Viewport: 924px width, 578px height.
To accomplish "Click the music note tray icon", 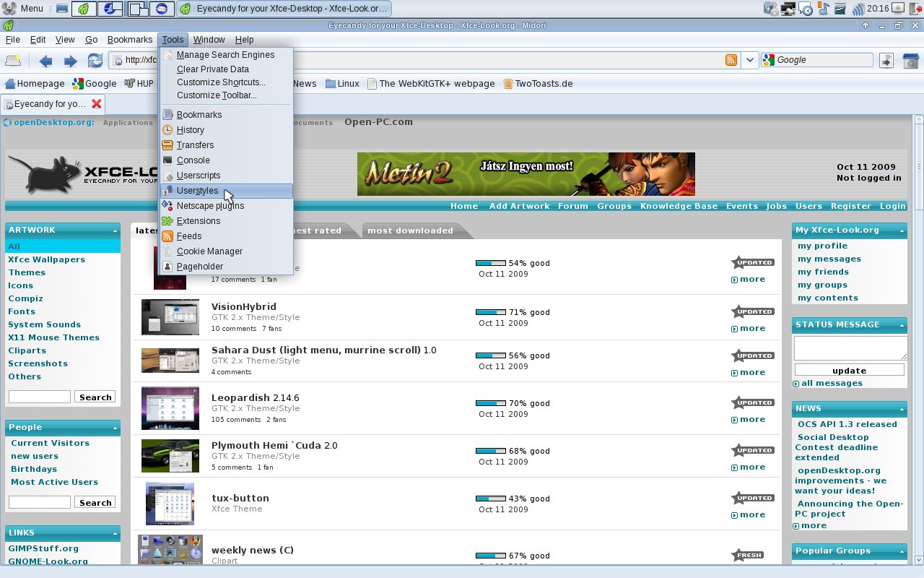I will pyautogui.click(x=824, y=9).
